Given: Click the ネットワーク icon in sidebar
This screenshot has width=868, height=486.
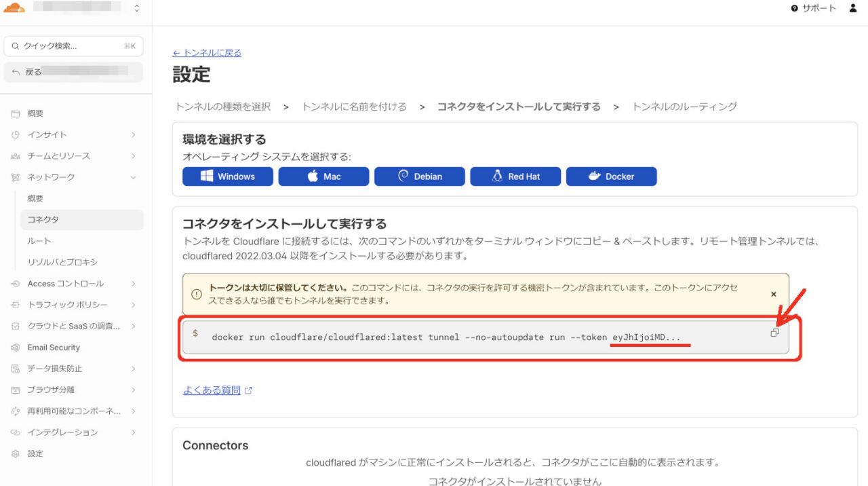Looking at the screenshot, I should tap(16, 177).
